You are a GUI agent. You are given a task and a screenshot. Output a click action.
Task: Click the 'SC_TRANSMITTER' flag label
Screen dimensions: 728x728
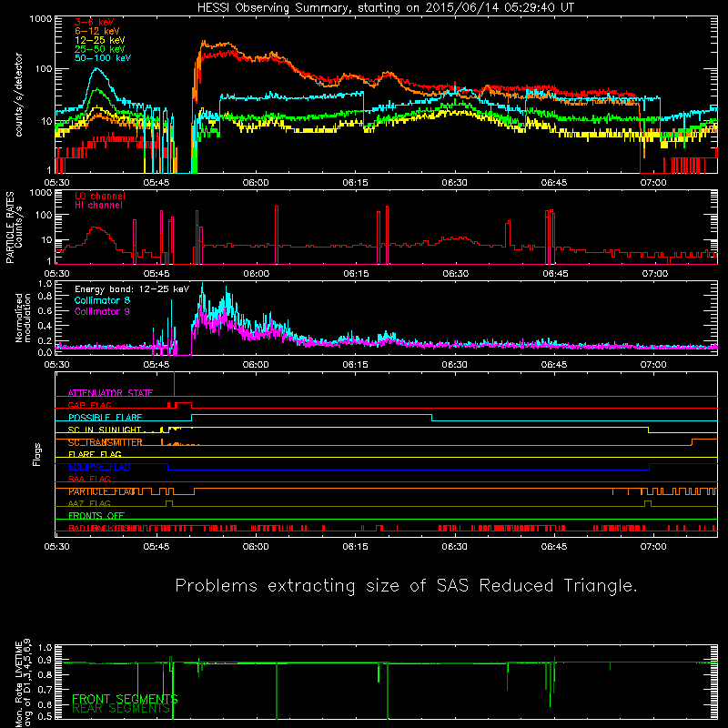[105, 442]
